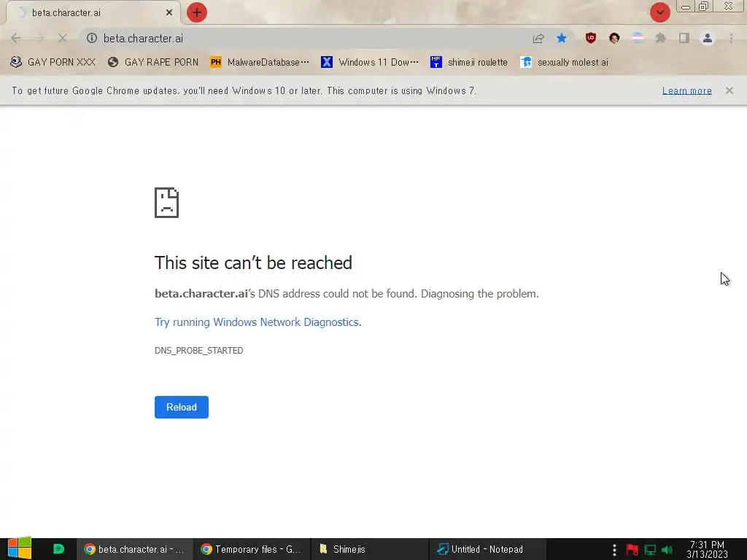The height and width of the screenshot is (560, 747).
Task: Dismiss the Chrome updates infobar
Action: tap(729, 90)
